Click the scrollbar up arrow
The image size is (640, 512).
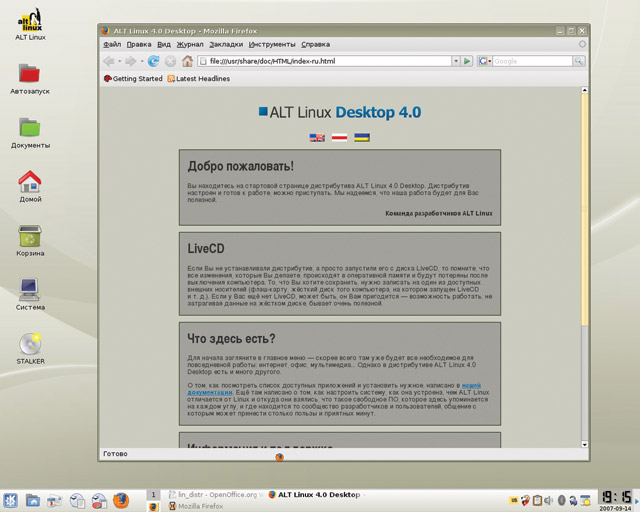tap(585, 90)
